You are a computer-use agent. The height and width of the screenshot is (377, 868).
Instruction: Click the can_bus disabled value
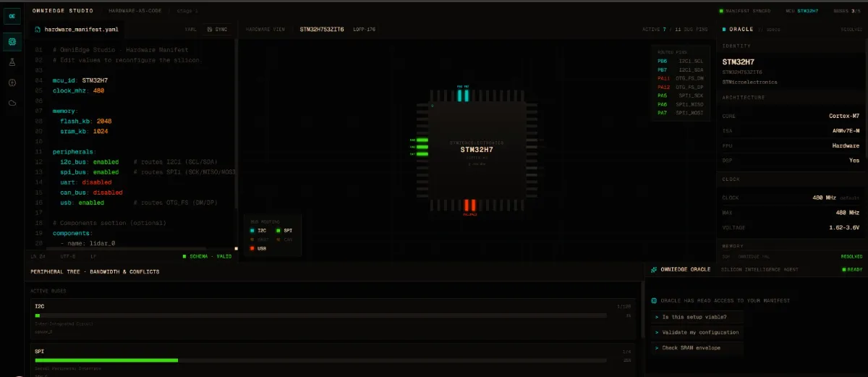[107, 192]
